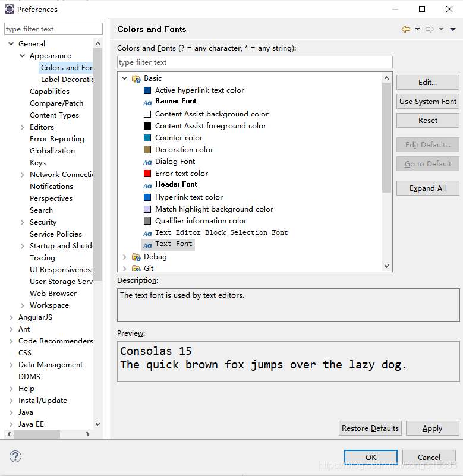Screen dimensions: 463x476
Task: Collapse the Appearance tree node
Action: (x=22, y=55)
